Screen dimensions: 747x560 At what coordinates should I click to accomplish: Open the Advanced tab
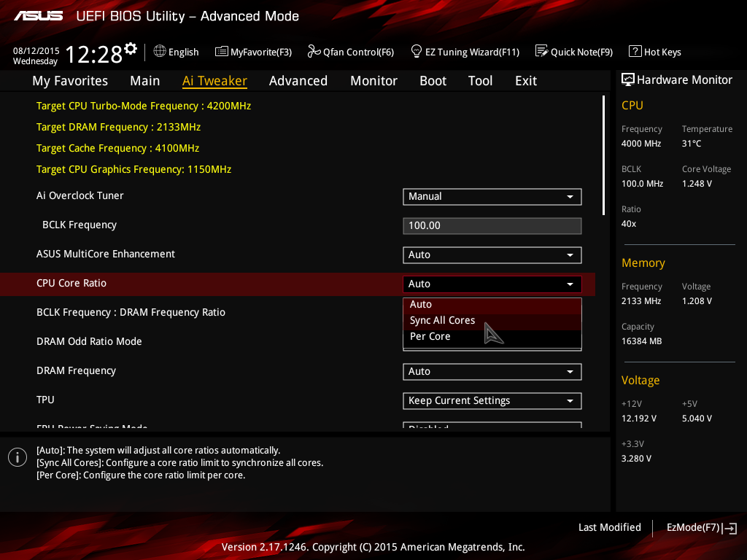tap(298, 81)
